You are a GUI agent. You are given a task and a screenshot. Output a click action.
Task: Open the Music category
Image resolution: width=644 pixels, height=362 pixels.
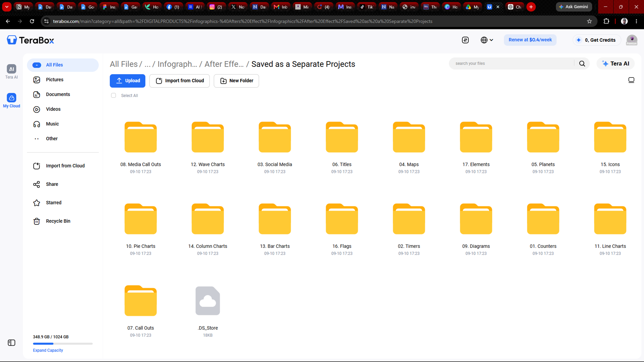[63, 124]
